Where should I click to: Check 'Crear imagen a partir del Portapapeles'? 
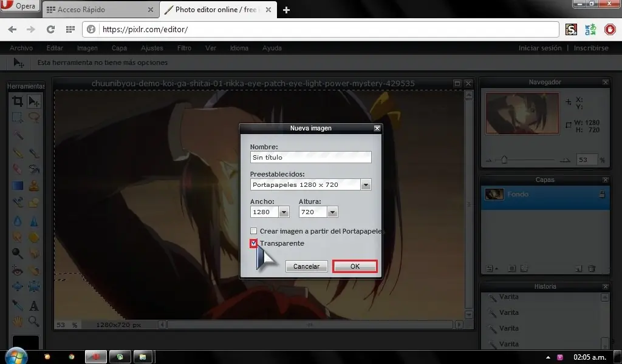tap(253, 231)
